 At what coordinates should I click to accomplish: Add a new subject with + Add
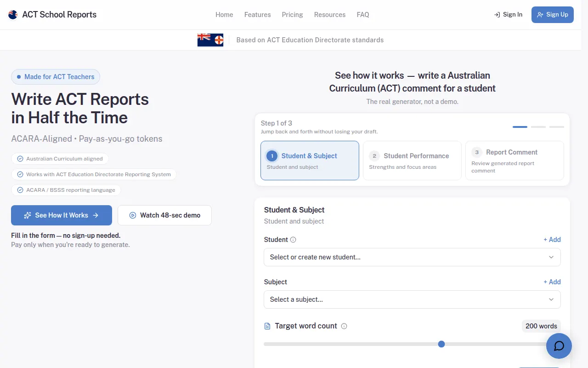tap(552, 282)
